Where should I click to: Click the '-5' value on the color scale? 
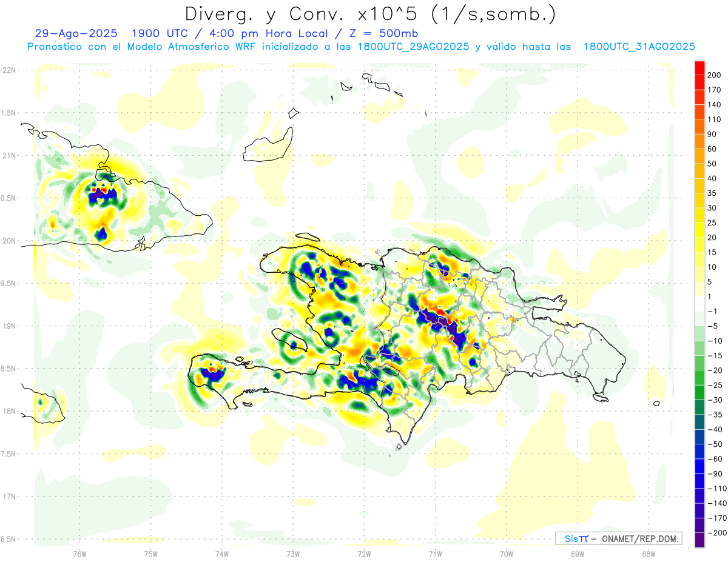click(712, 326)
